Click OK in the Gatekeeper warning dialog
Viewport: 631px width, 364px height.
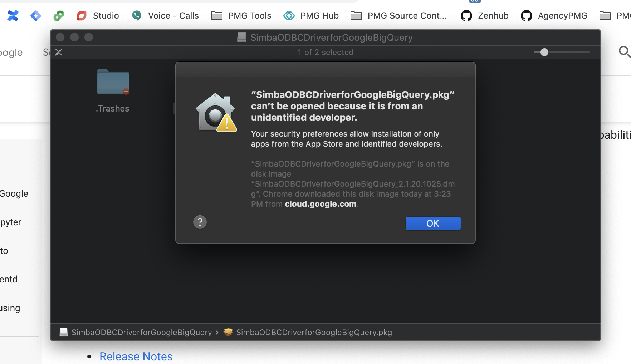[x=433, y=223]
